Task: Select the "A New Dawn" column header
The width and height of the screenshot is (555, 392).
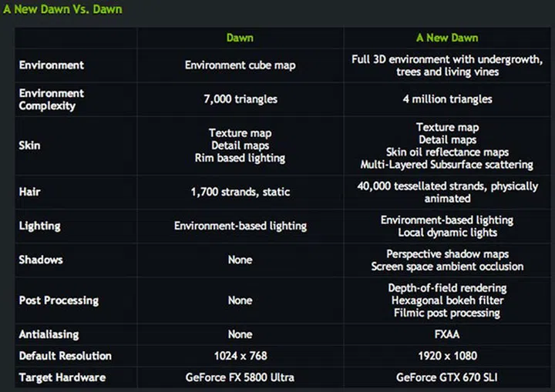Action: [447, 38]
